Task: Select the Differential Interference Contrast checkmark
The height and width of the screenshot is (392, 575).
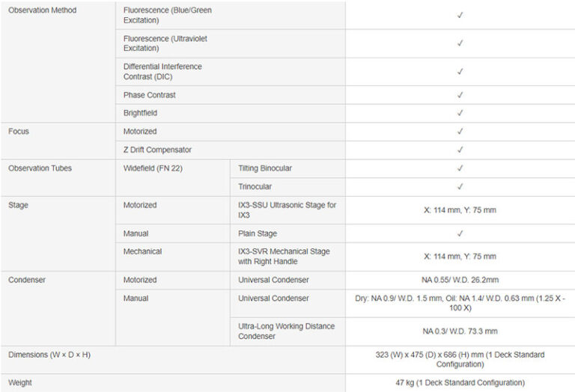Action: [x=460, y=72]
